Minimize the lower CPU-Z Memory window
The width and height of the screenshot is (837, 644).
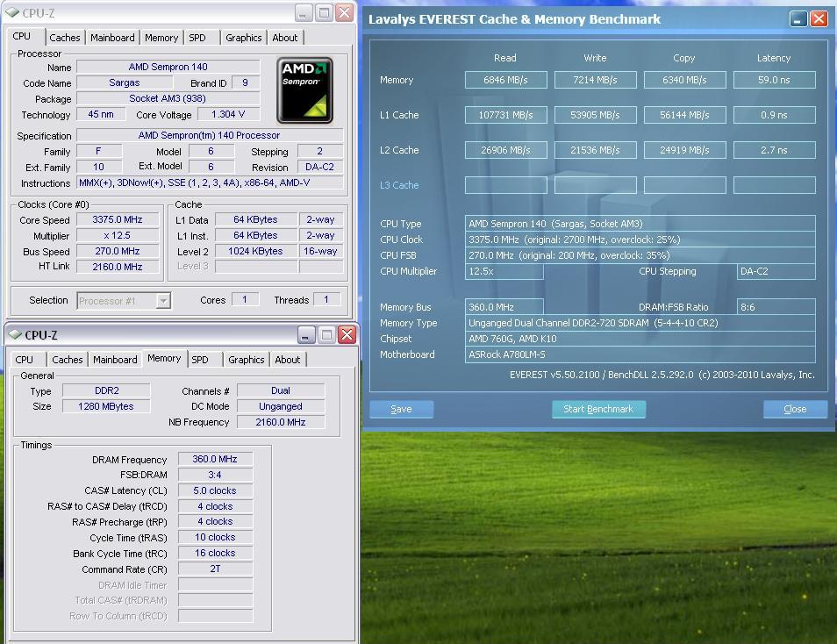click(306, 335)
